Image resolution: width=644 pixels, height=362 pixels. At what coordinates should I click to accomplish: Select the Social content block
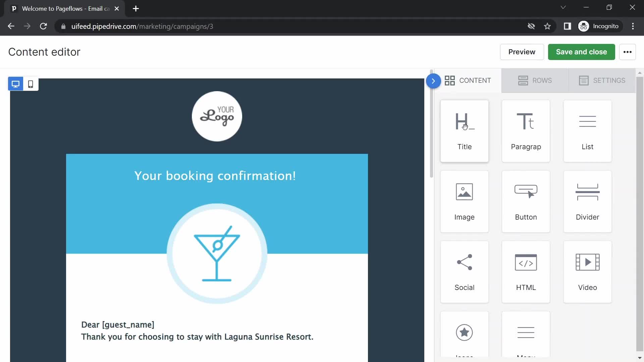[x=464, y=271]
